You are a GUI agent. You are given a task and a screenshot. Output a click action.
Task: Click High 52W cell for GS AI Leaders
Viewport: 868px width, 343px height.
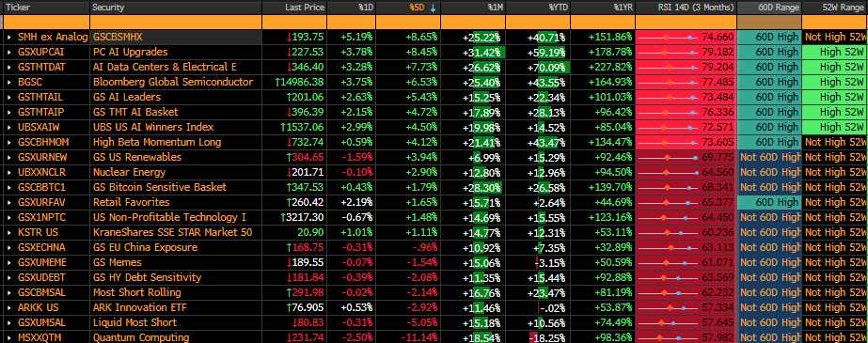(x=834, y=98)
